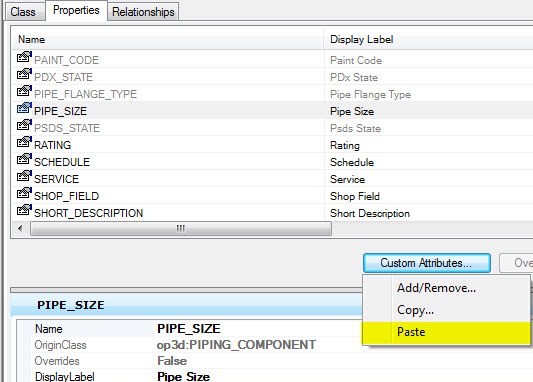Click the OriginClass value op3d:PIPING_COMPONENT
This screenshot has width=533, height=382.
[x=236, y=345]
